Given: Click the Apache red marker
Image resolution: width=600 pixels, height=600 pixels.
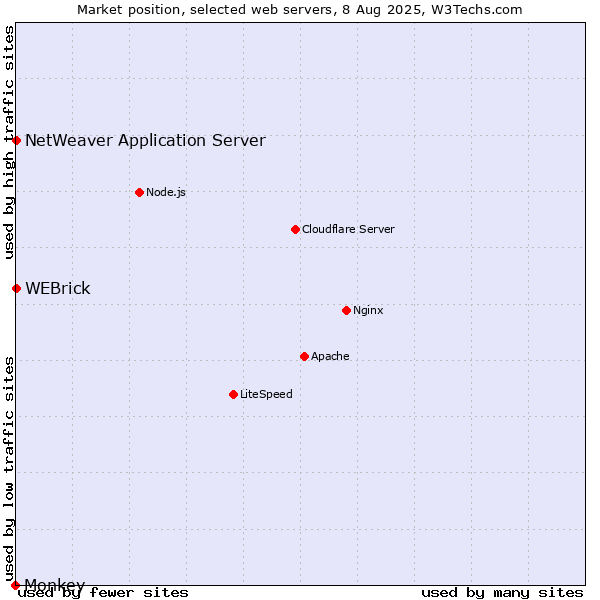Looking at the screenshot, I should pos(304,356).
